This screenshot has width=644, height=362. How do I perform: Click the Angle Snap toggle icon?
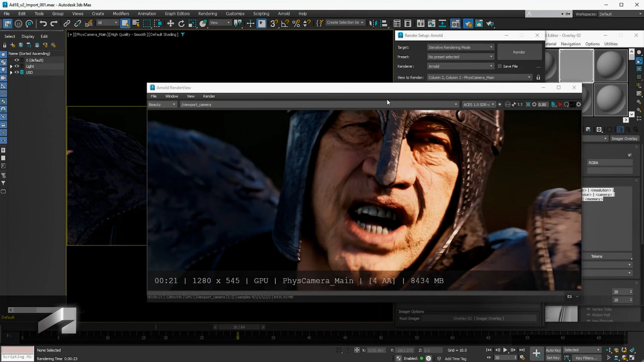point(285,24)
